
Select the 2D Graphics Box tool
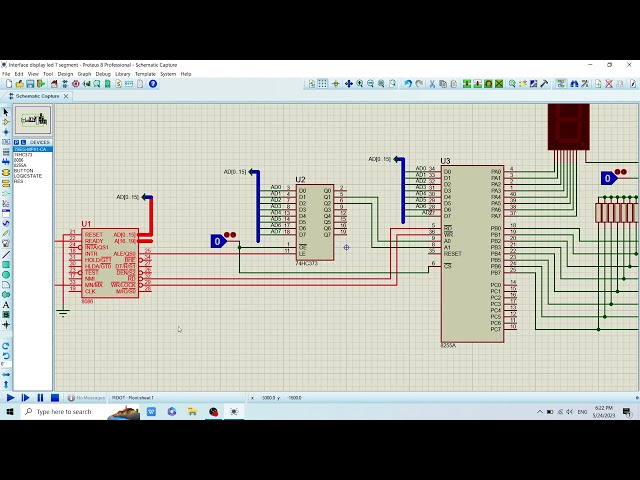coord(6,264)
